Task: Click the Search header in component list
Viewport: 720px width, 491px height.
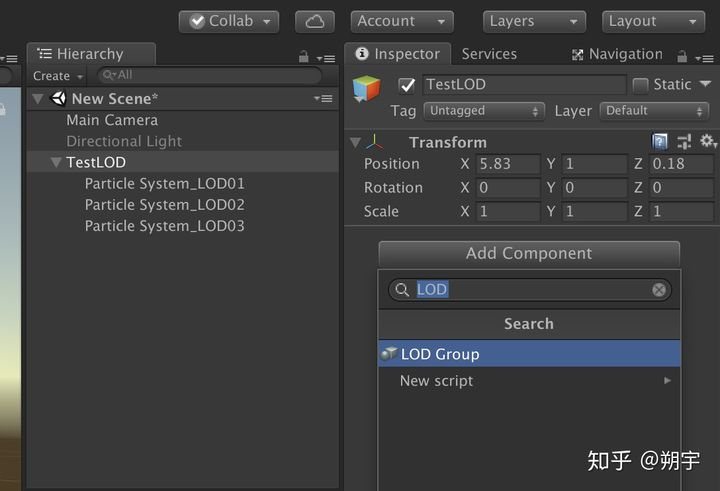Action: (529, 324)
